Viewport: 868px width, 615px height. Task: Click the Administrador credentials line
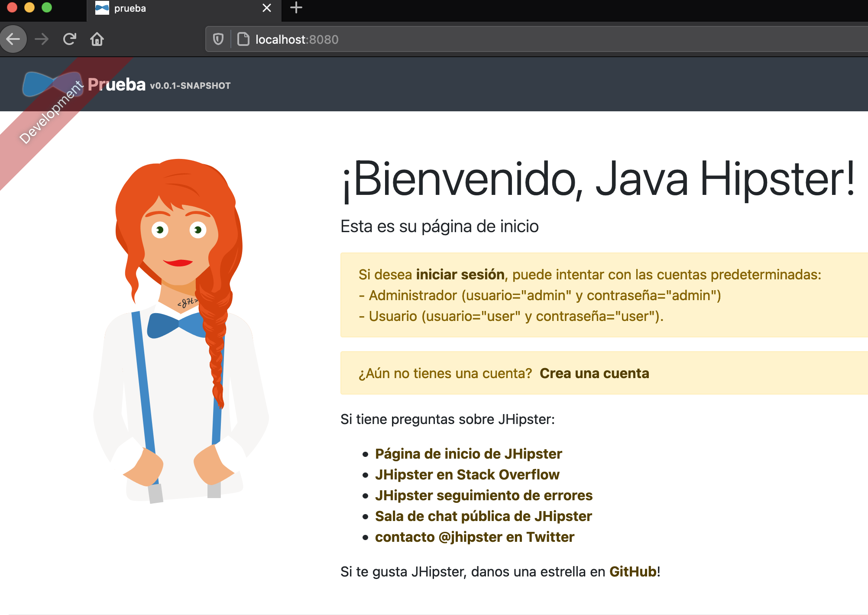click(x=540, y=295)
